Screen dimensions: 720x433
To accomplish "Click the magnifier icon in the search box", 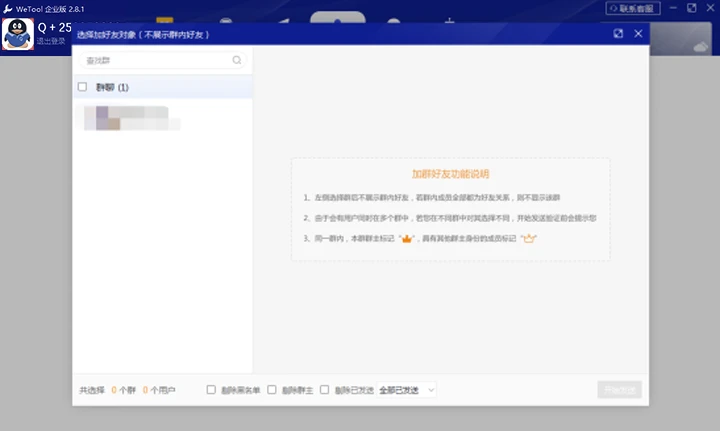I will pos(236,60).
